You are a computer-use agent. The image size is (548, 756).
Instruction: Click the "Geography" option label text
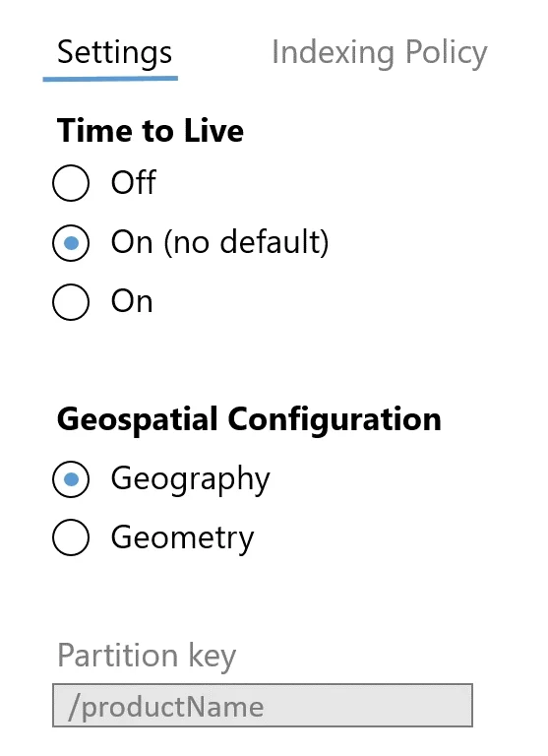tap(191, 479)
